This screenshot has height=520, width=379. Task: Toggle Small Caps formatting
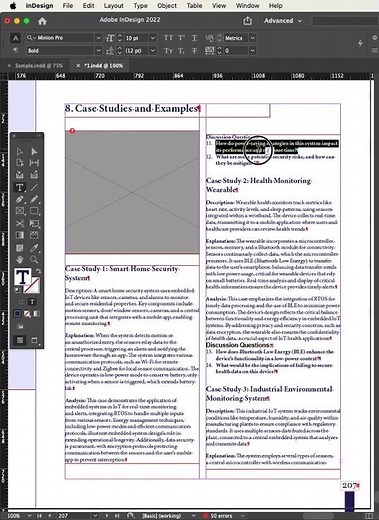168,51
